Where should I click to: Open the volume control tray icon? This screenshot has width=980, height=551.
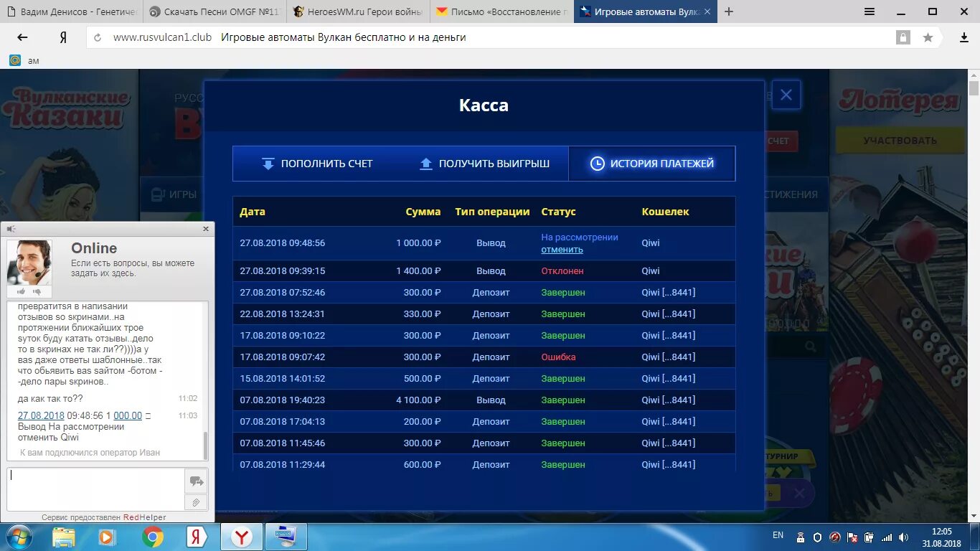coord(904,537)
